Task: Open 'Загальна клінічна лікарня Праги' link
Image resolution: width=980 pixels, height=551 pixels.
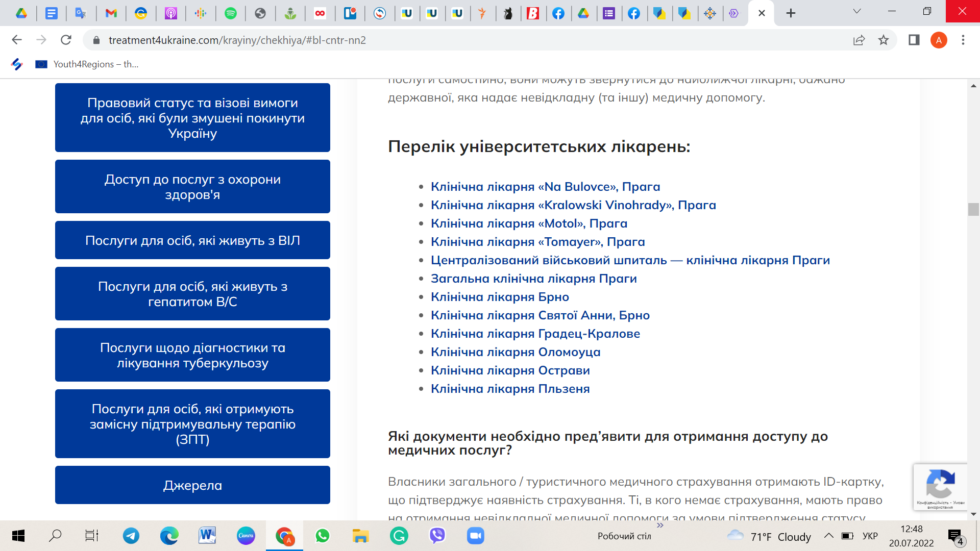Action: (x=534, y=279)
